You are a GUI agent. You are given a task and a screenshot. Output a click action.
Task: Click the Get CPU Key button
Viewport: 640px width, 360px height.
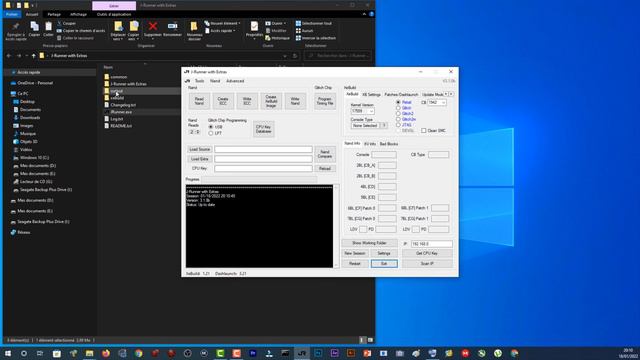pyautogui.click(x=427, y=253)
